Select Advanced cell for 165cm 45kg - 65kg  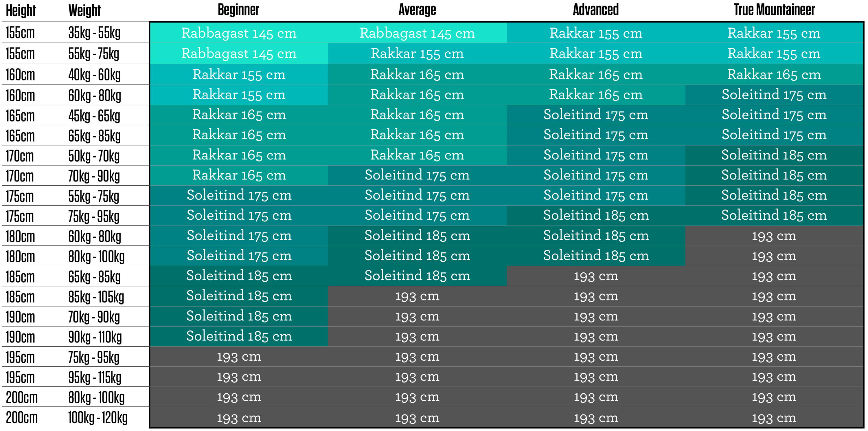[x=596, y=115]
